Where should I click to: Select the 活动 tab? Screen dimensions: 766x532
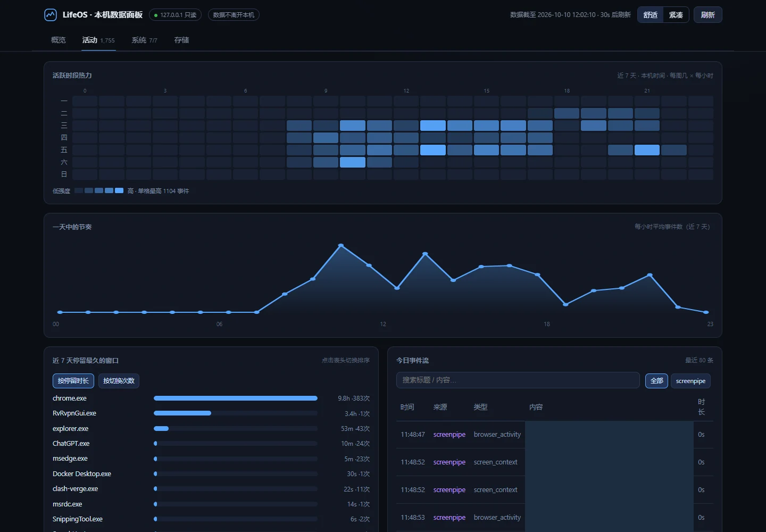pyautogui.click(x=98, y=40)
